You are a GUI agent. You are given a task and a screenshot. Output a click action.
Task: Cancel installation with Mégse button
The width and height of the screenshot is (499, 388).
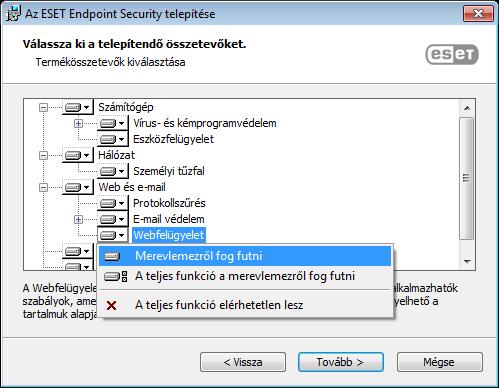(x=440, y=362)
